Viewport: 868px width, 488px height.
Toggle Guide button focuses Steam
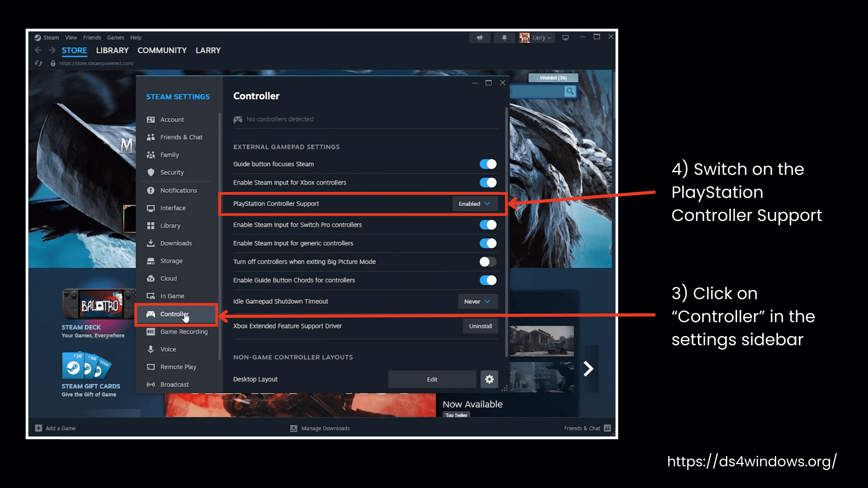488,164
